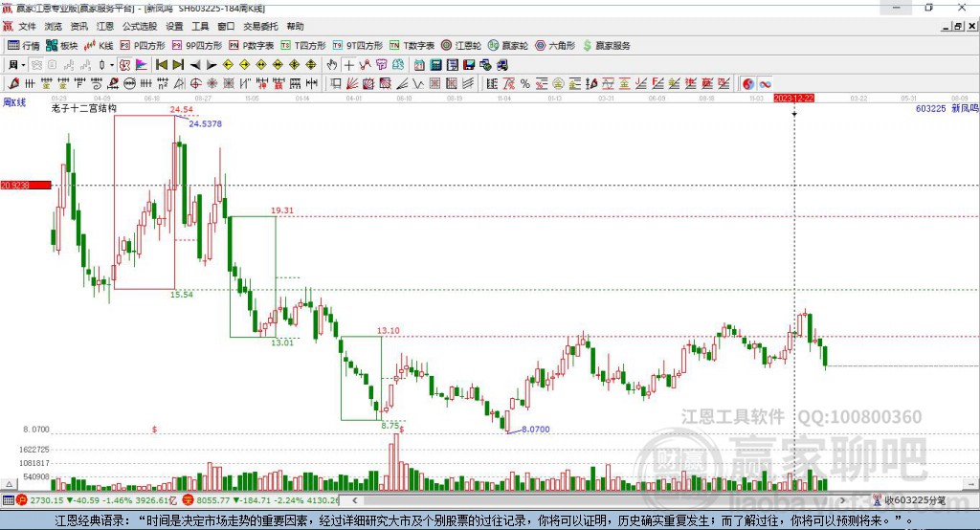The height and width of the screenshot is (530, 980).
Task: Click the 24.5378 price annotation
Action: pos(205,123)
